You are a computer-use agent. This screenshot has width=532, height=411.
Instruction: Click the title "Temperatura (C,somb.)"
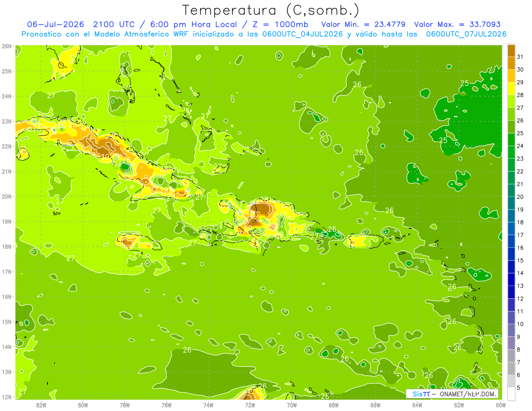click(x=270, y=10)
